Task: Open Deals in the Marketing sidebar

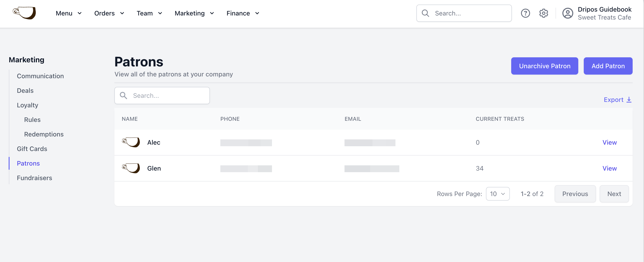Action: click(25, 91)
